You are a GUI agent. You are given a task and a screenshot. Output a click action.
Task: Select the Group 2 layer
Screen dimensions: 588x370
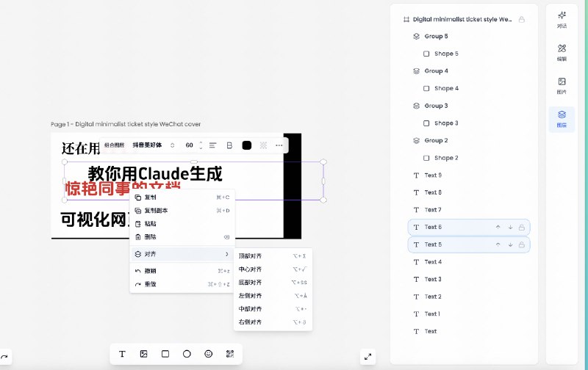[x=469, y=140]
